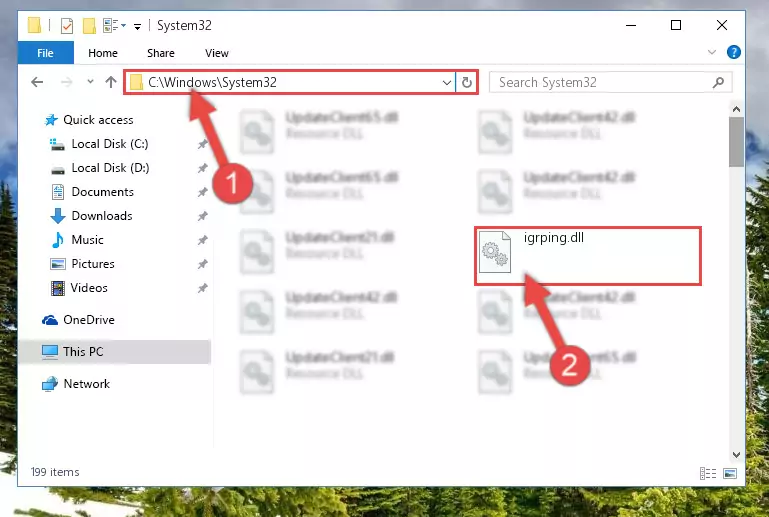Select Network in navigation pane
This screenshot has height=517, width=769.
point(86,384)
